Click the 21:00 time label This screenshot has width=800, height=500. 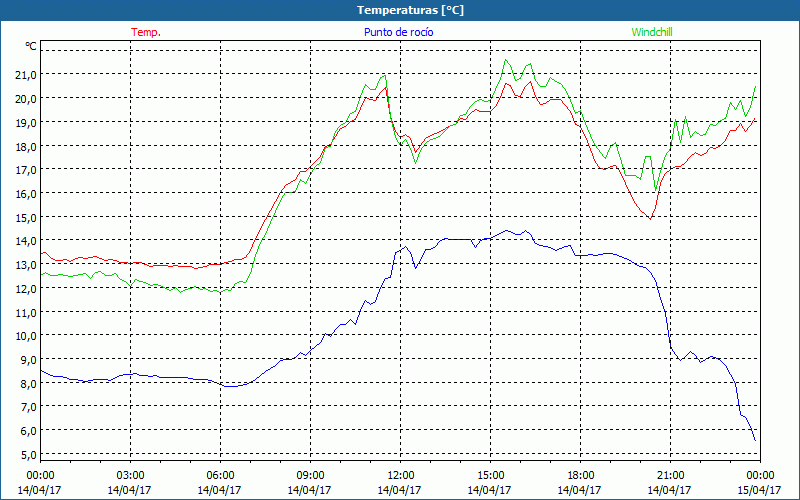pyautogui.click(x=670, y=476)
